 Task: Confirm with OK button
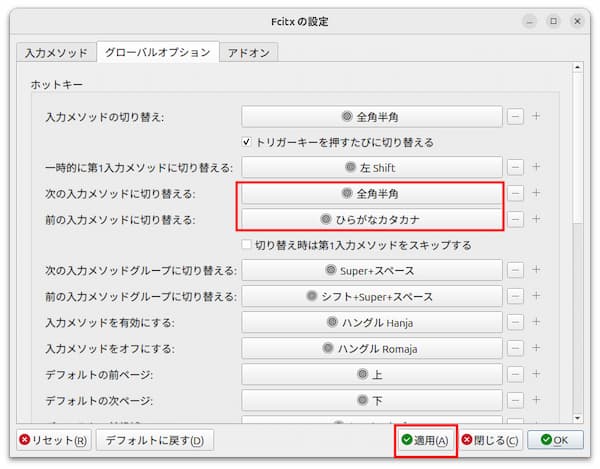point(555,440)
